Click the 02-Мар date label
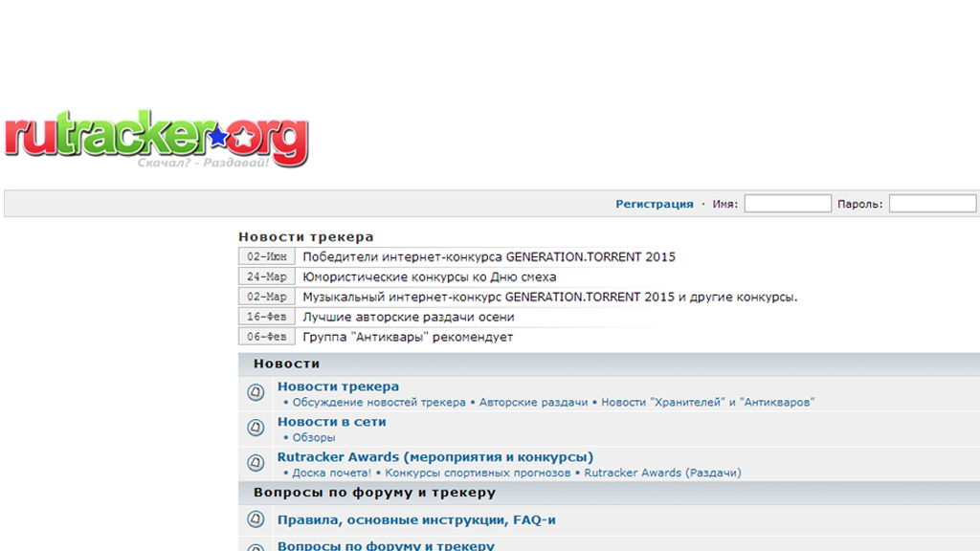The image size is (980, 551). pos(267,297)
